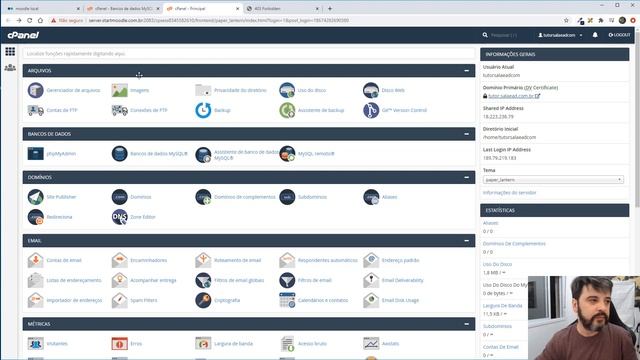Open Domínios de complementos icon
Screen dimensions: 640x360
[x=203, y=197]
